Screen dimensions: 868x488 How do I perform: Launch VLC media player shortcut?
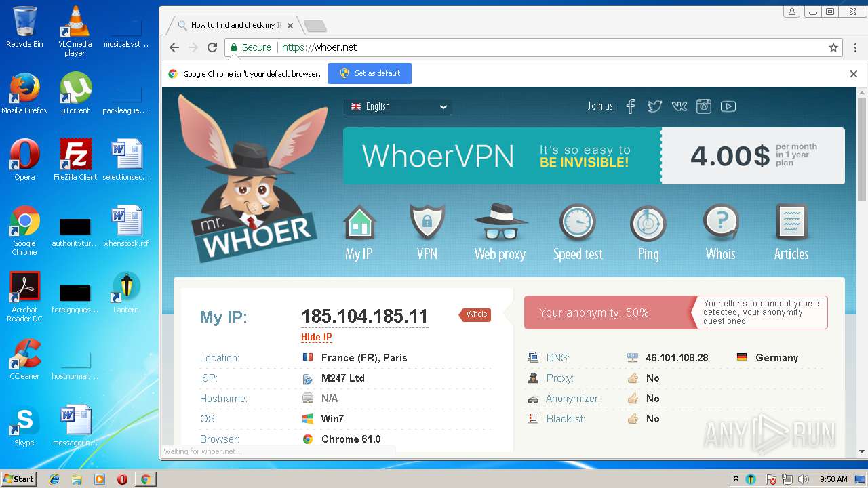coord(75,31)
